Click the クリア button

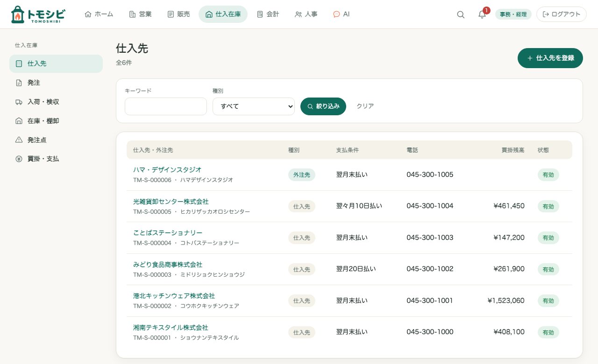(365, 106)
